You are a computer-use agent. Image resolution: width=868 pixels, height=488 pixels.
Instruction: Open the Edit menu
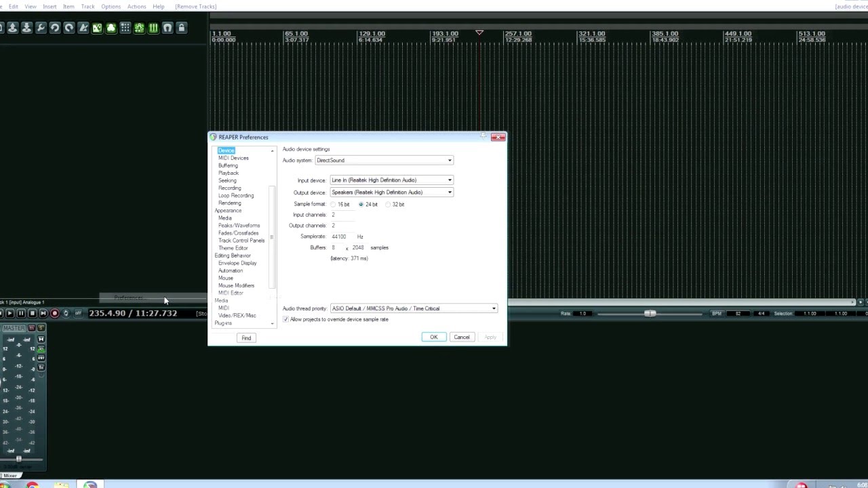[x=14, y=6]
